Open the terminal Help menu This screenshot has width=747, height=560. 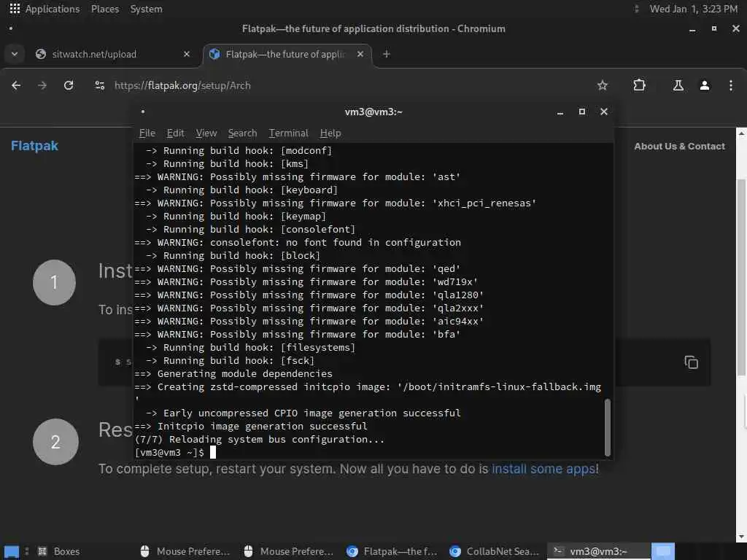330,133
